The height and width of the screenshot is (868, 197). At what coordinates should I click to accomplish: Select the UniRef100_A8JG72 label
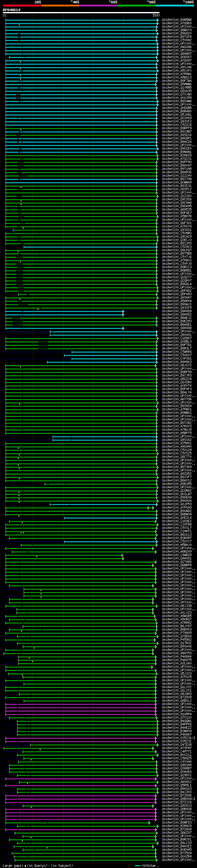point(176,365)
